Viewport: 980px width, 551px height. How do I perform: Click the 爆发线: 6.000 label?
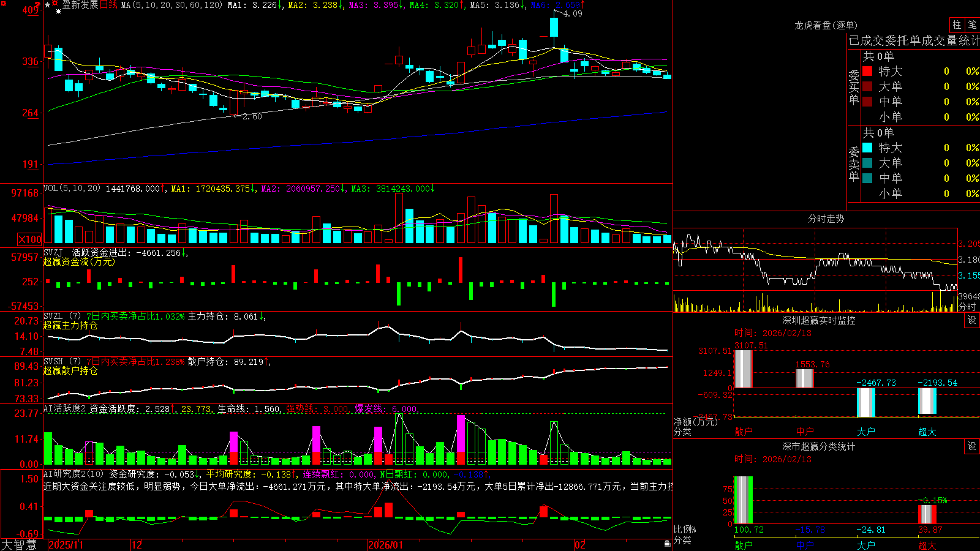pyautogui.click(x=387, y=409)
